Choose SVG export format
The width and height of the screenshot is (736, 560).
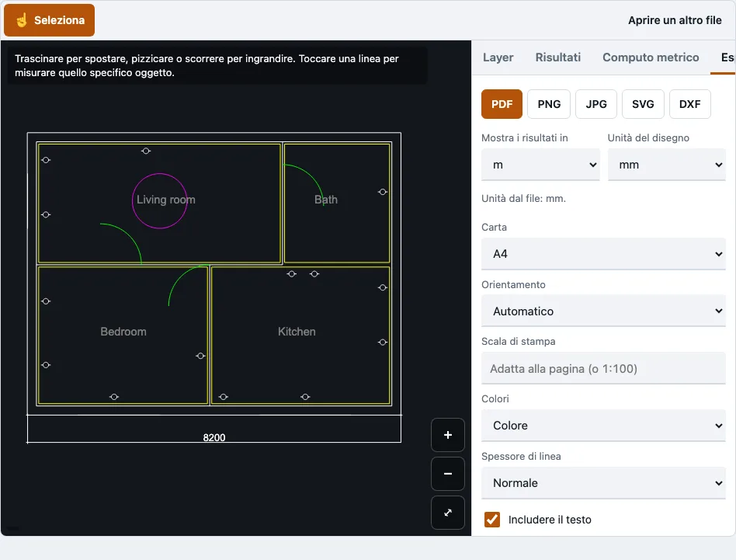tap(643, 104)
